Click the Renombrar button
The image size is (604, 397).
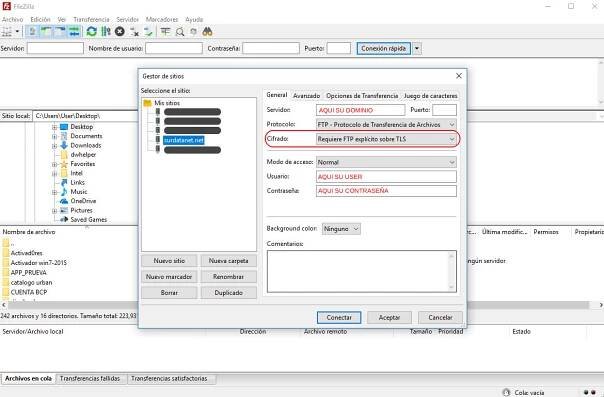[x=228, y=277]
